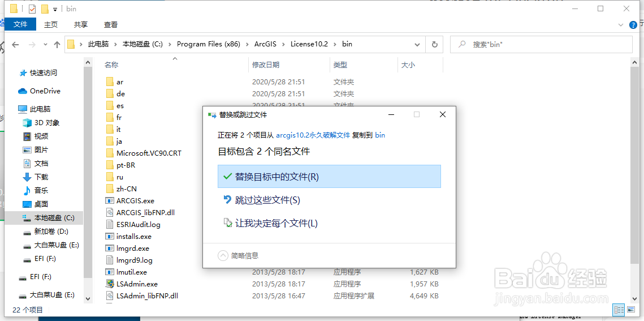Navigate to 本地磁盘 (C:) breadcrumb
The height and width of the screenshot is (321, 644).
click(143, 44)
